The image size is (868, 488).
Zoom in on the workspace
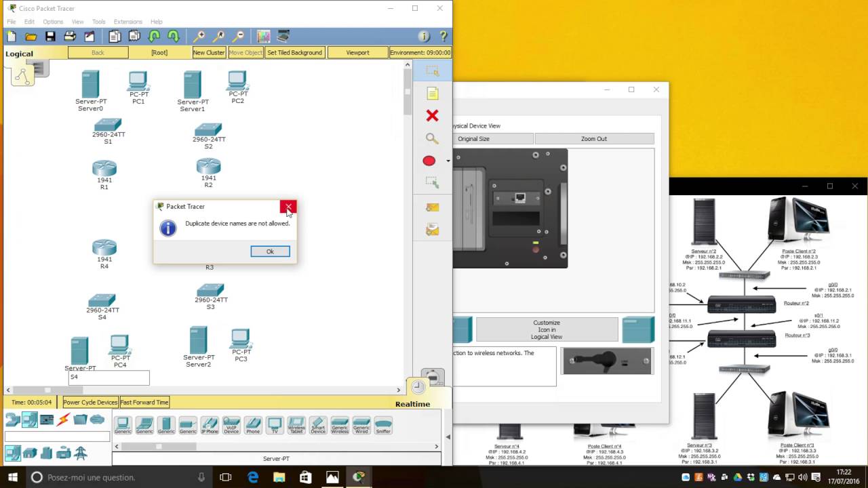coord(199,37)
